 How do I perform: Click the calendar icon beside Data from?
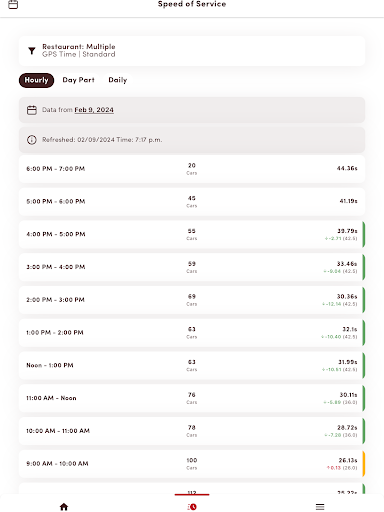point(32,110)
